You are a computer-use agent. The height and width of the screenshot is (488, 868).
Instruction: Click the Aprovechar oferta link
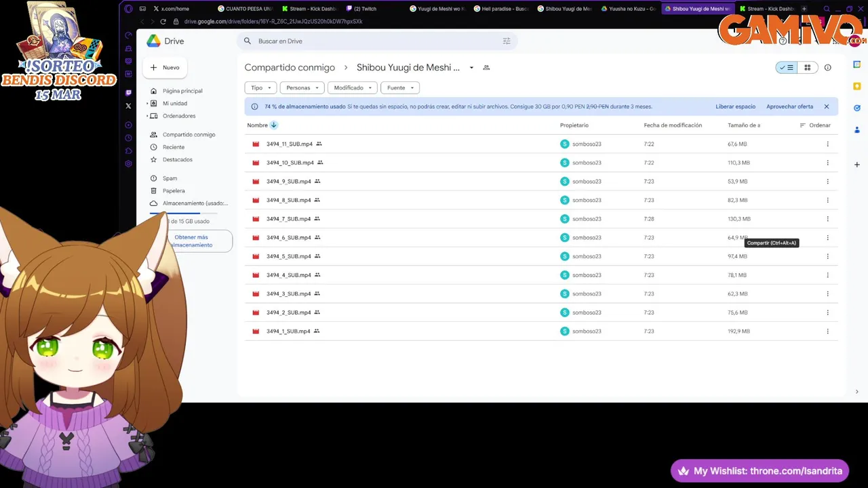(x=789, y=106)
